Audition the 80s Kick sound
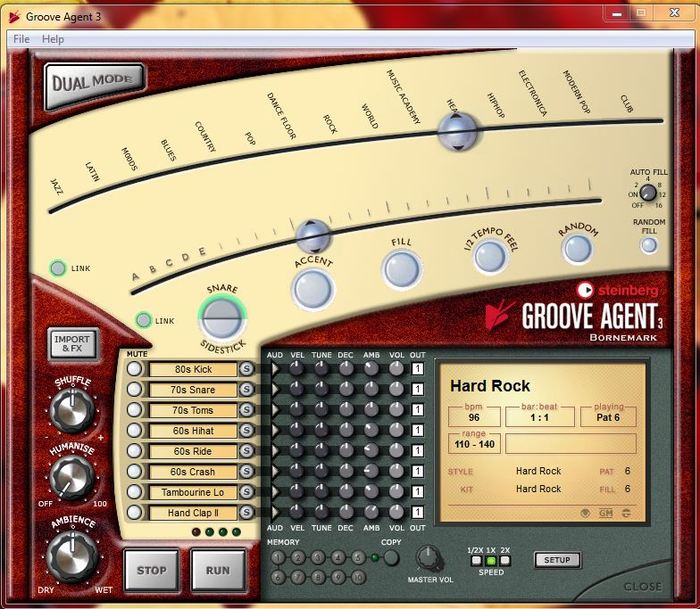The image size is (700, 609). (275, 369)
